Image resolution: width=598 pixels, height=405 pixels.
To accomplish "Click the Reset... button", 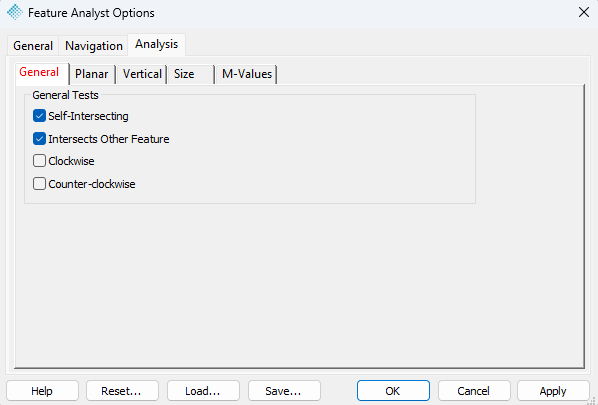I will (x=122, y=391).
